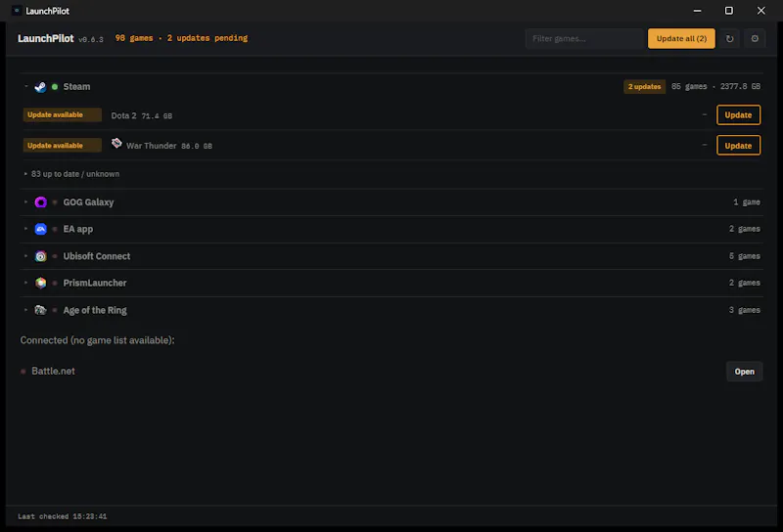Click the Age of the Ring icon

pyautogui.click(x=40, y=310)
